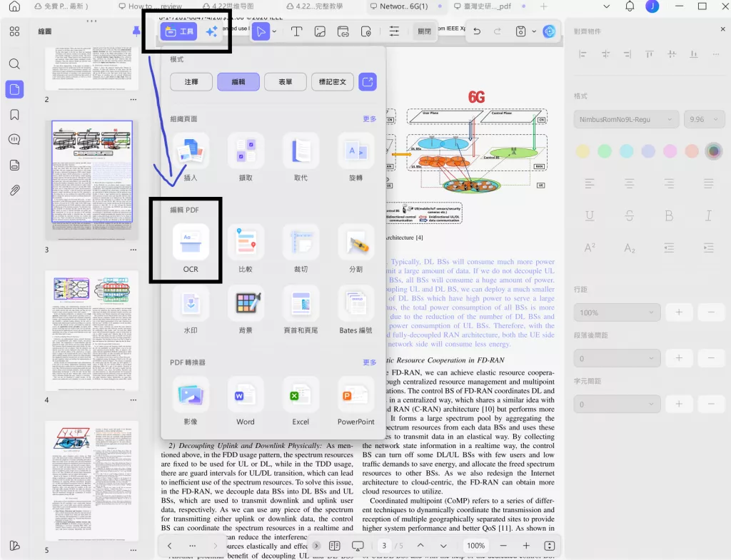Set text alignment to justify

pyautogui.click(x=708, y=183)
